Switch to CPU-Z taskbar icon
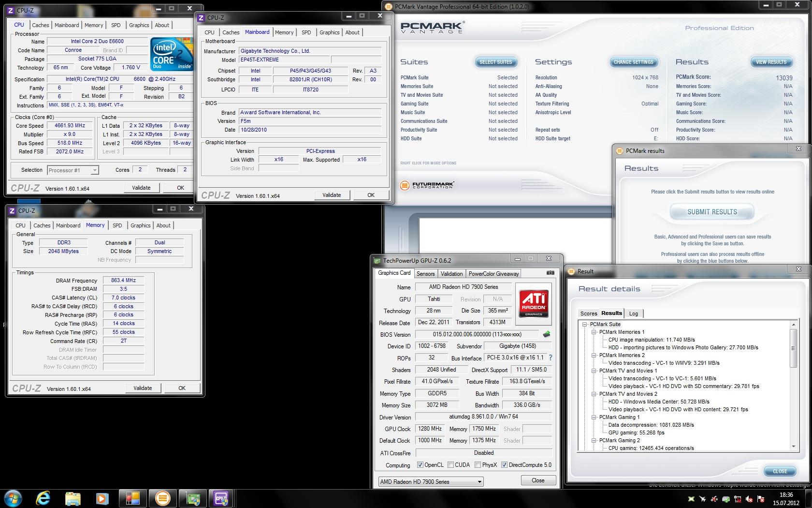The height and width of the screenshot is (508, 812). [222, 498]
